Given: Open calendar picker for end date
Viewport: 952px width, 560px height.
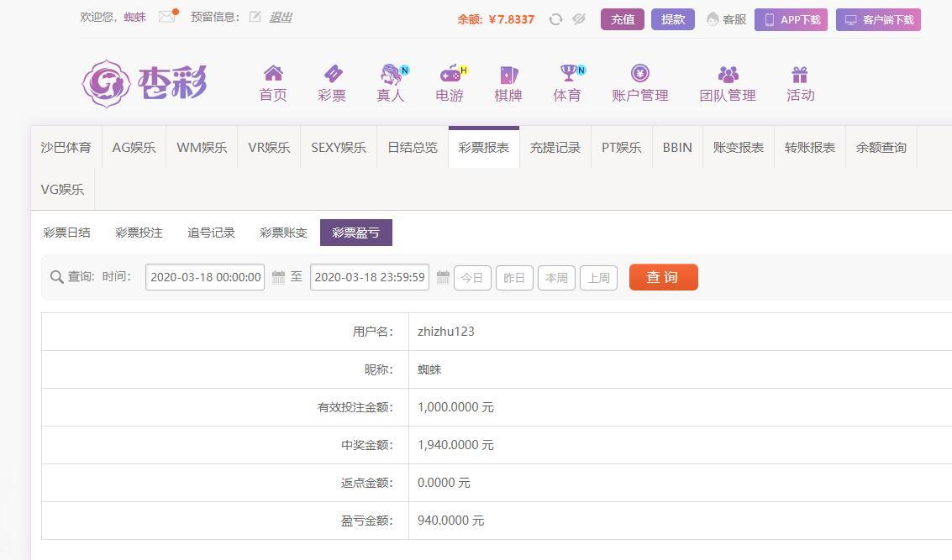Looking at the screenshot, I should click(443, 277).
